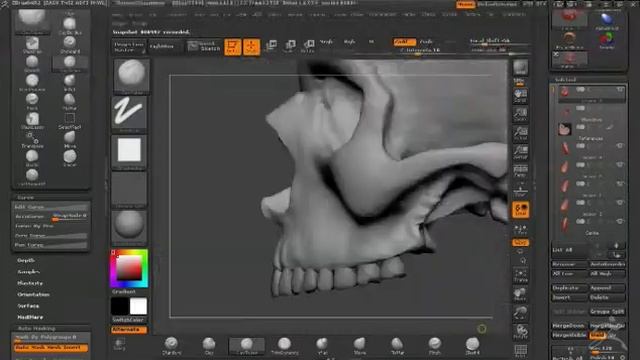Click the orange Alternate button
The image size is (640, 360).
tap(129, 330)
